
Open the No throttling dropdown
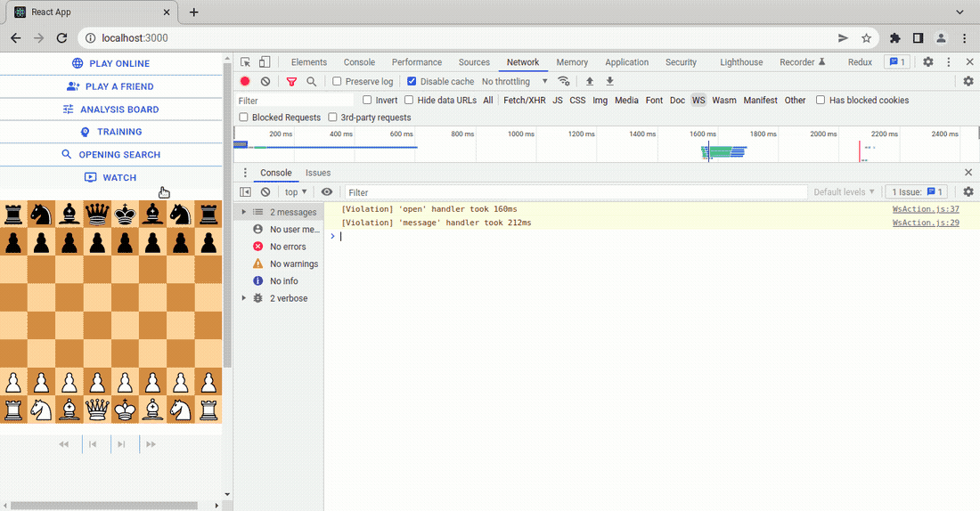tap(514, 81)
